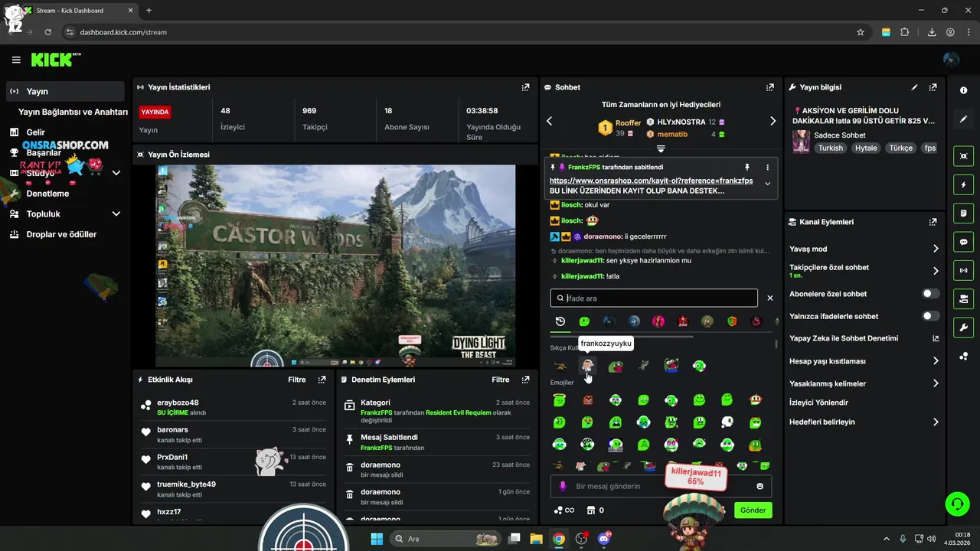This screenshot has width=980, height=551.
Task: Pop out the Kanal Eylemleri panel
Action: (933, 222)
